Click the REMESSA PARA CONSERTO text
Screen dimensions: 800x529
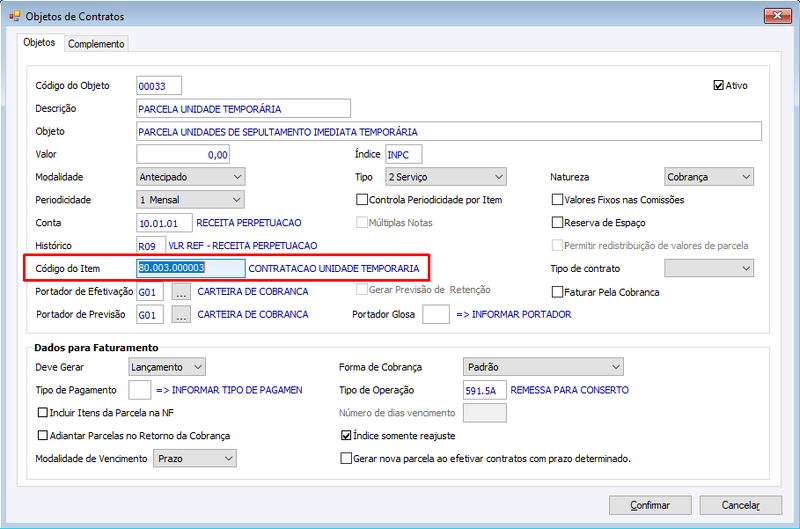(569, 390)
